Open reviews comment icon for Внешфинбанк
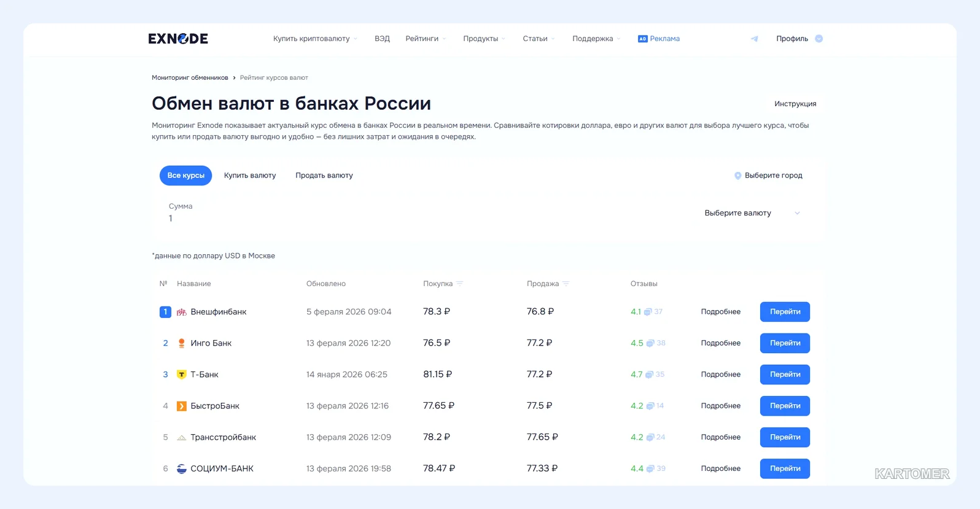Image resolution: width=980 pixels, height=509 pixels. point(647,312)
